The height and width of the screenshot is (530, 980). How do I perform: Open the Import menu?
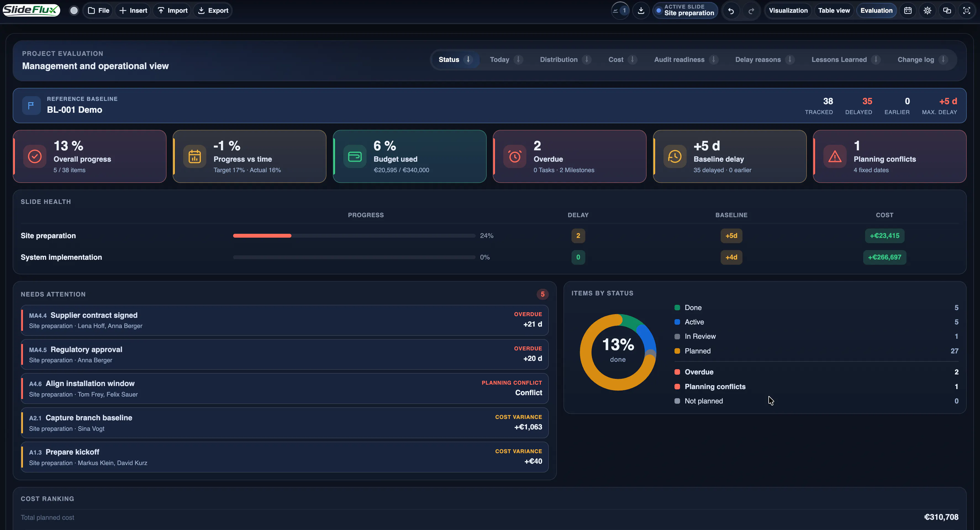click(x=173, y=11)
